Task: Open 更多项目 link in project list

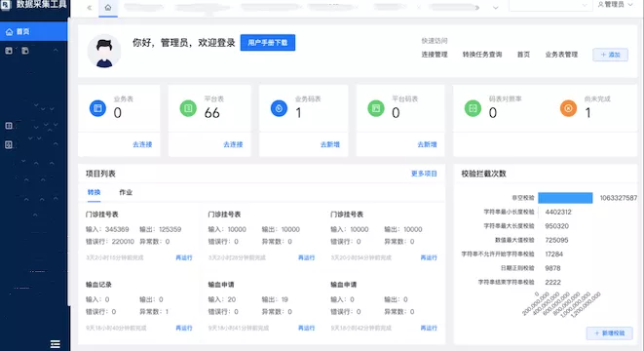Action: (x=424, y=174)
